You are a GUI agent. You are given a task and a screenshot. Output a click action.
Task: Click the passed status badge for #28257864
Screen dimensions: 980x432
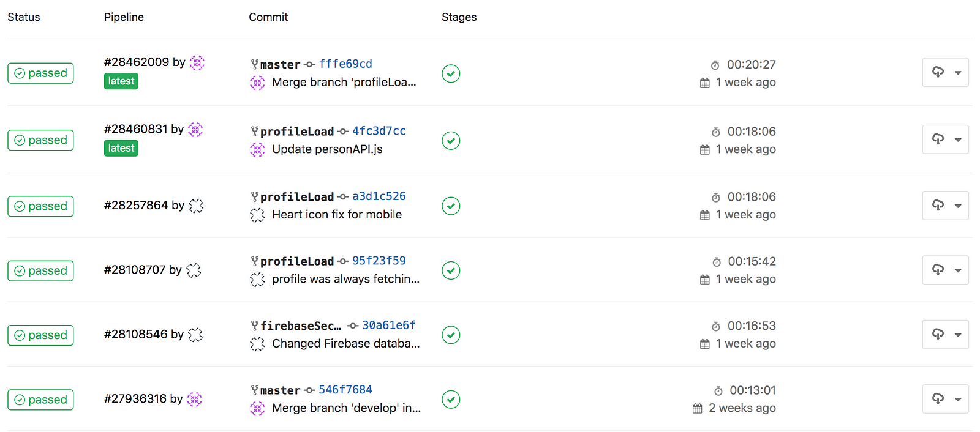tap(40, 206)
